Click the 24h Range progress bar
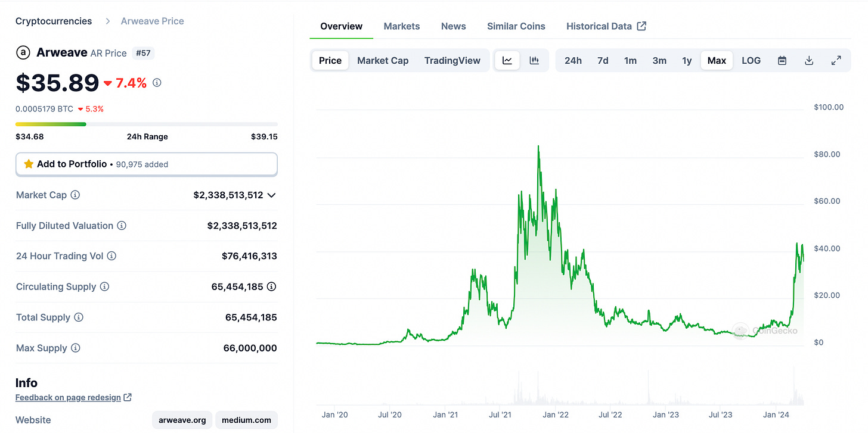 click(147, 124)
